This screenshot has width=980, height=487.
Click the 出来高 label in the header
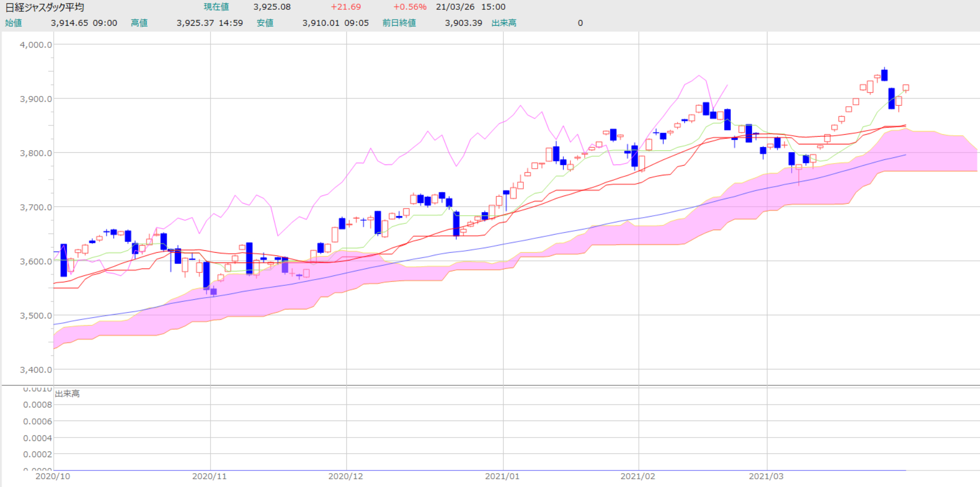[x=504, y=23]
